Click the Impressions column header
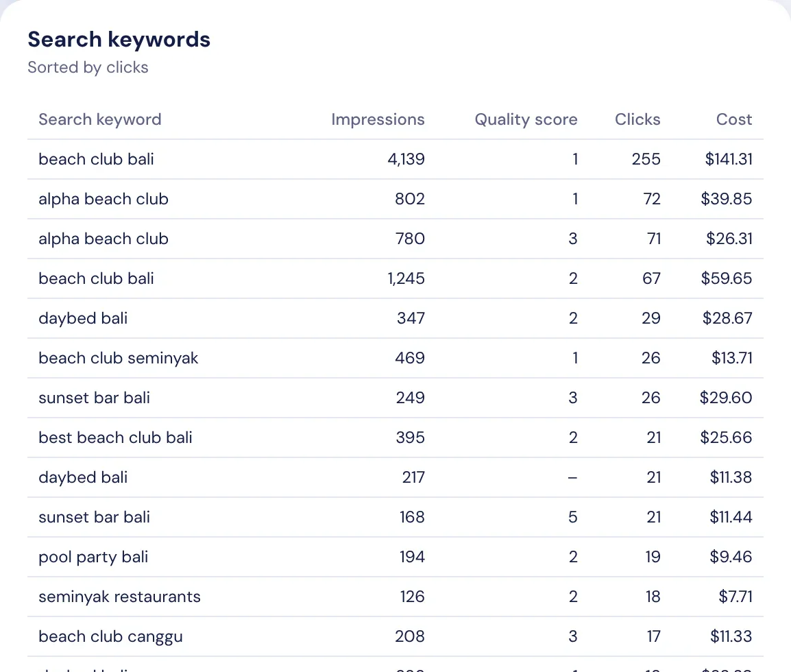Screen dimensions: 791x672 (x=378, y=119)
